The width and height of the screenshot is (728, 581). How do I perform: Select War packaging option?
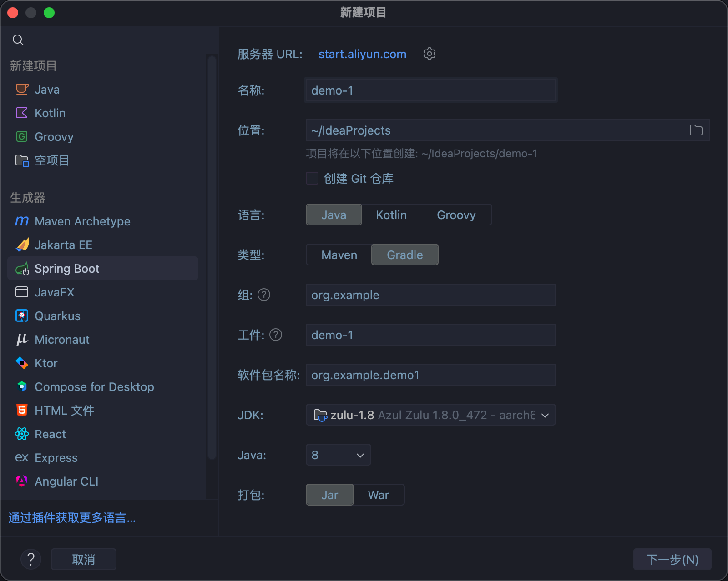click(378, 495)
